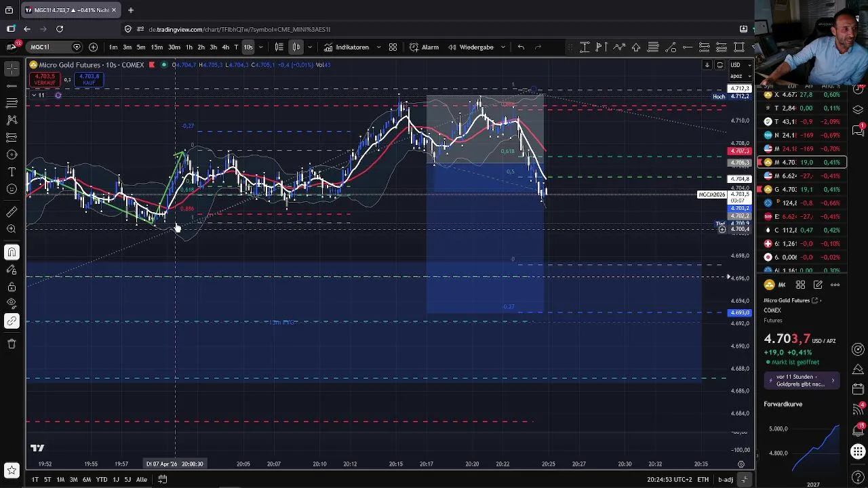This screenshot has height=488, width=868.
Task: Open the forecasting and measurement tools
Action: point(12,137)
